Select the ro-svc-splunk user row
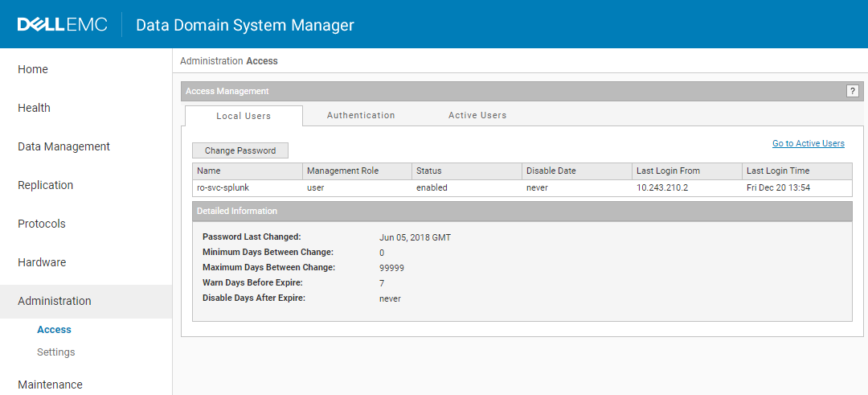 (x=522, y=187)
